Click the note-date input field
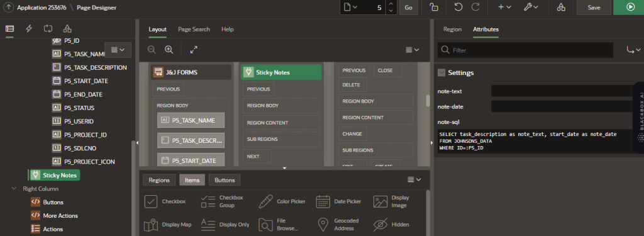The height and width of the screenshot is (236, 644). point(562,106)
